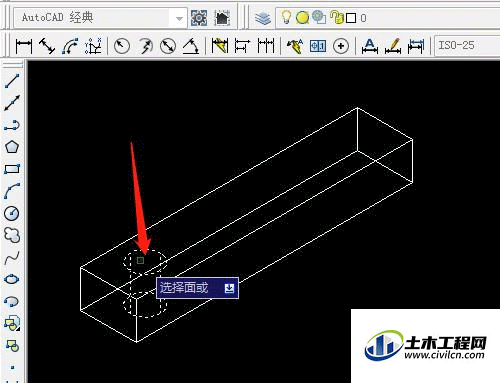Select the Ordinate dimension tool
This screenshot has height=383, width=500.
(x=93, y=46)
